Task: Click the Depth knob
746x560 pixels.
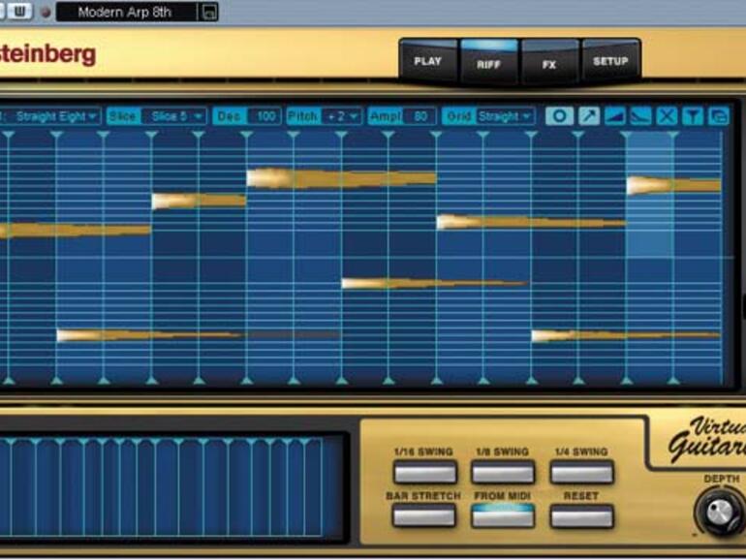Action: click(x=718, y=510)
